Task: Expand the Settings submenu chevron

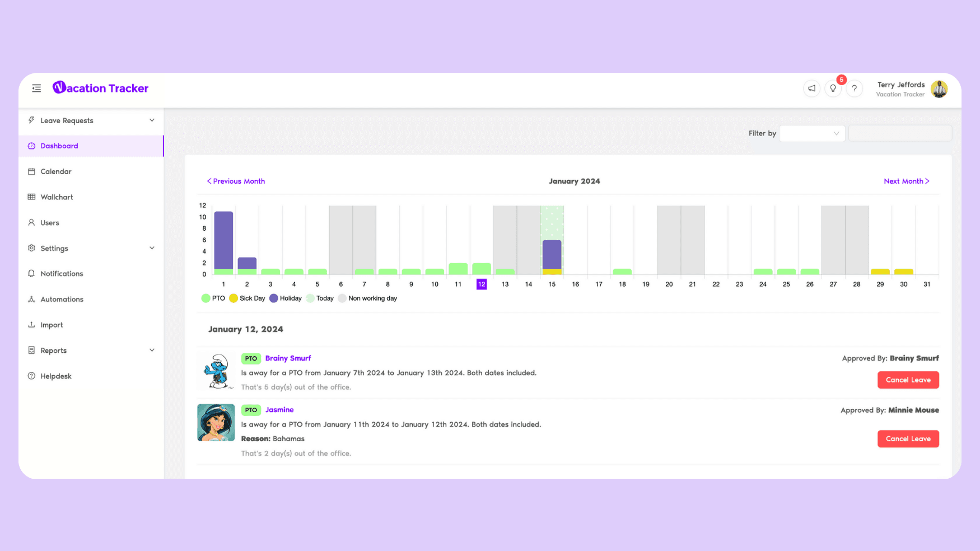Action: click(152, 248)
